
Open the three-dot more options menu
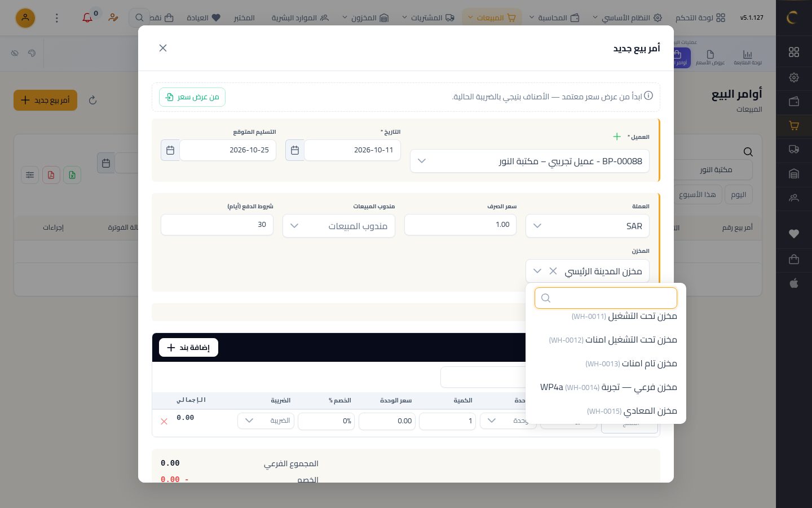click(56, 18)
